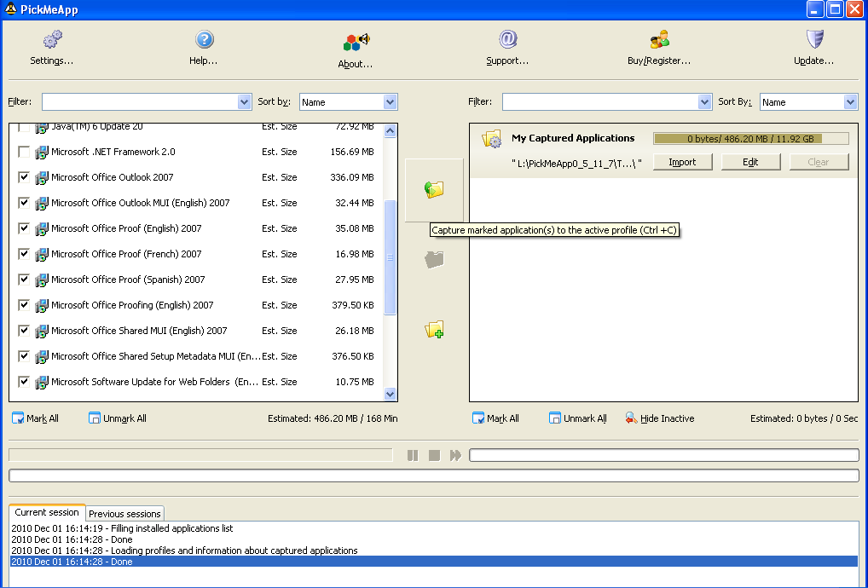The height and width of the screenshot is (588, 868).
Task: Uncheck Microsoft Office Proofing (English) 2007
Action: tap(24, 305)
